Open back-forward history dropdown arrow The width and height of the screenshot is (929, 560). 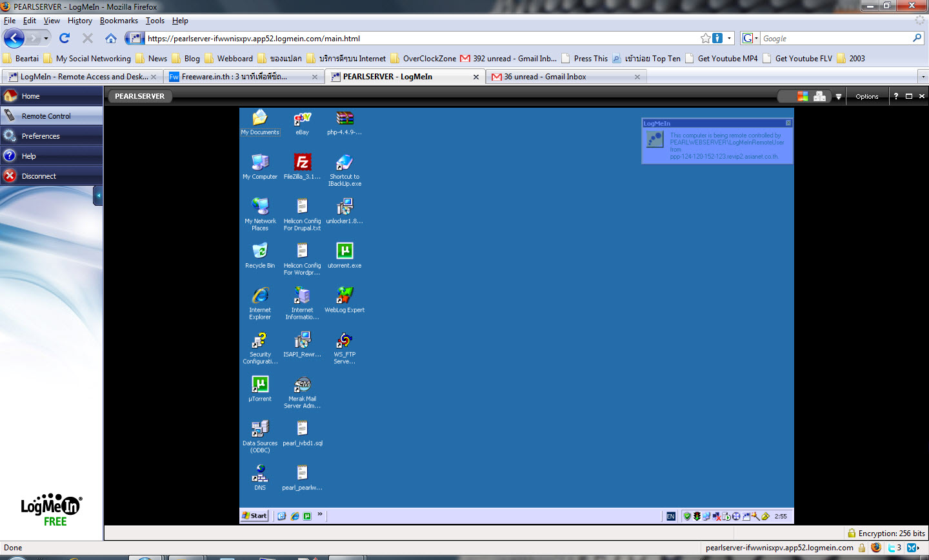coord(46,38)
